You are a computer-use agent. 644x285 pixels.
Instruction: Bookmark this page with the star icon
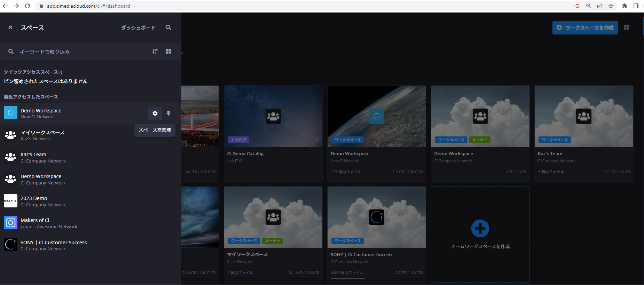click(x=611, y=6)
